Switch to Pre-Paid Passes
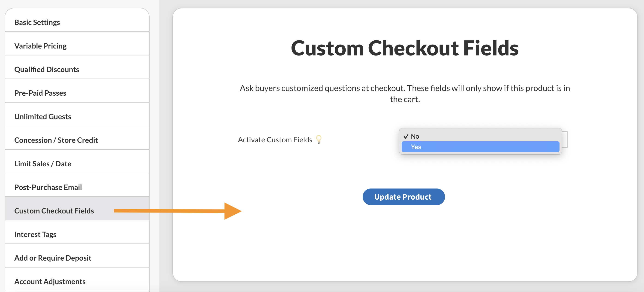The height and width of the screenshot is (292, 644). tap(40, 93)
